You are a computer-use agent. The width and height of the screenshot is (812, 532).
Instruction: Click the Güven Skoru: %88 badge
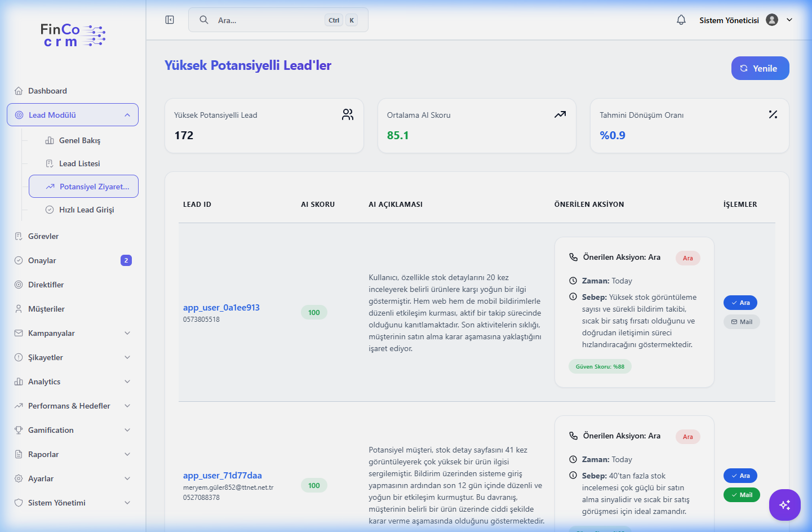point(600,366)
